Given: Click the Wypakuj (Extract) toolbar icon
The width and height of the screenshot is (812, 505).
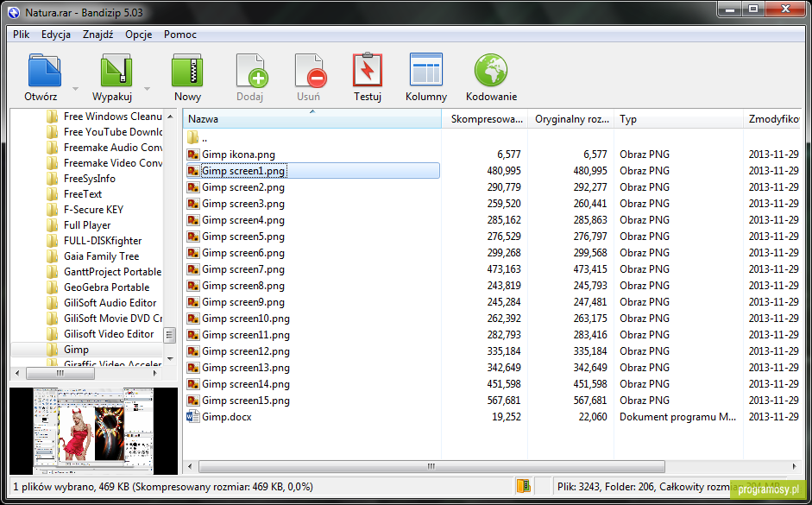Looking at the screenshot, I should 116,70.
